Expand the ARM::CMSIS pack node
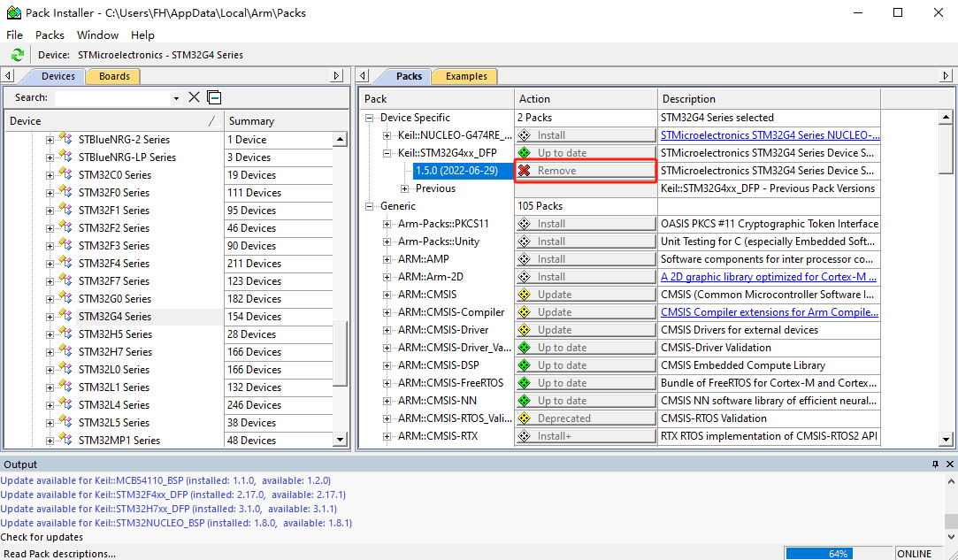 coord(387,295)
